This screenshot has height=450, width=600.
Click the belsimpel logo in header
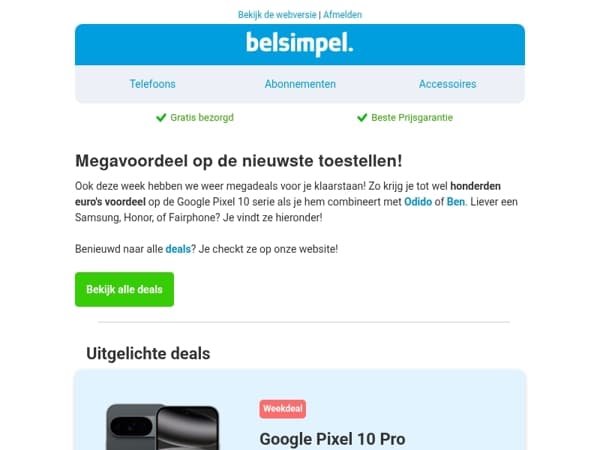[300, 44]
